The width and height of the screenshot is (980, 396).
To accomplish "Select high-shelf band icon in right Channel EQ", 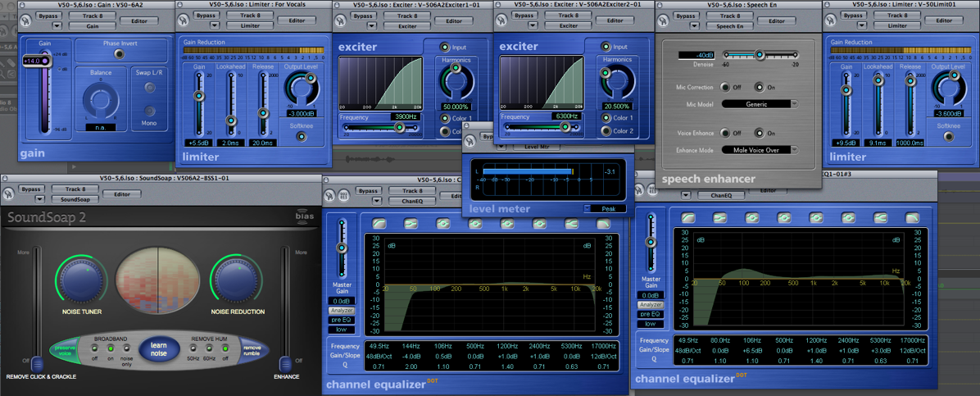I will [x=881, y=218].
